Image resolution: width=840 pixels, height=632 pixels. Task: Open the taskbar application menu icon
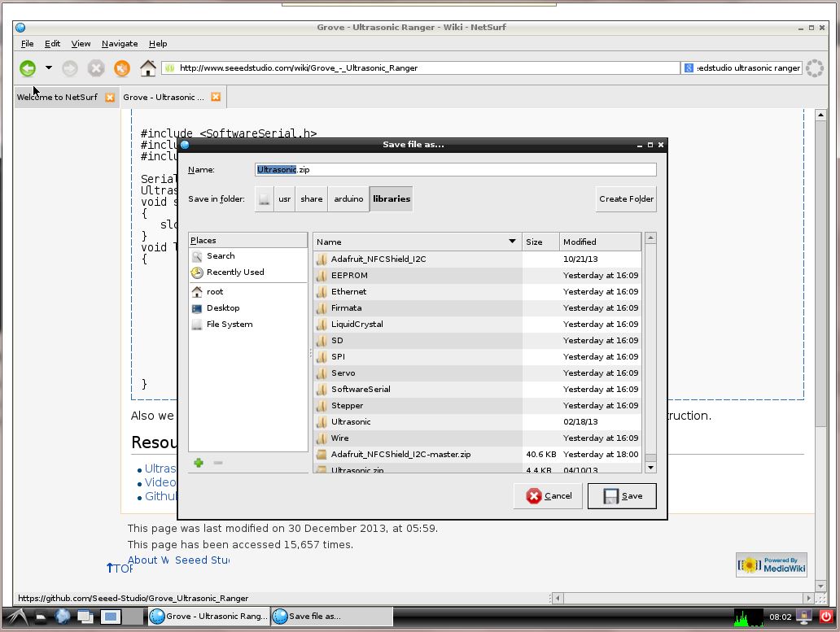click(x=16, y=617)
